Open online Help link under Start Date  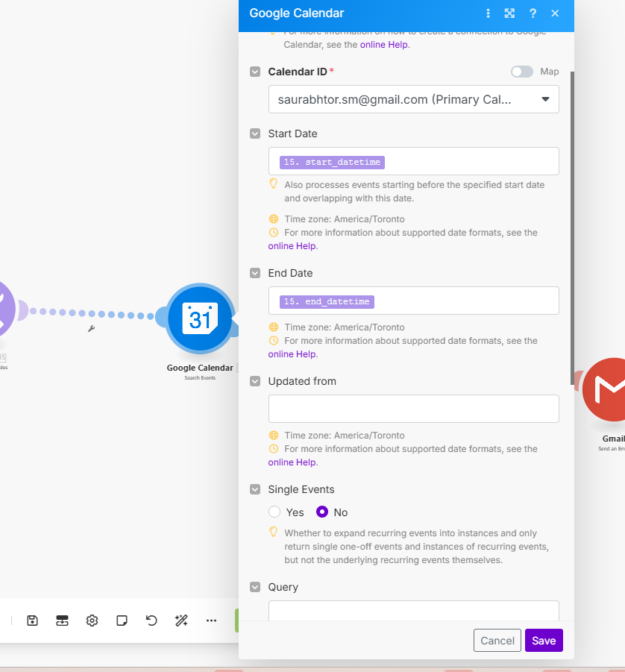[292, 246]
